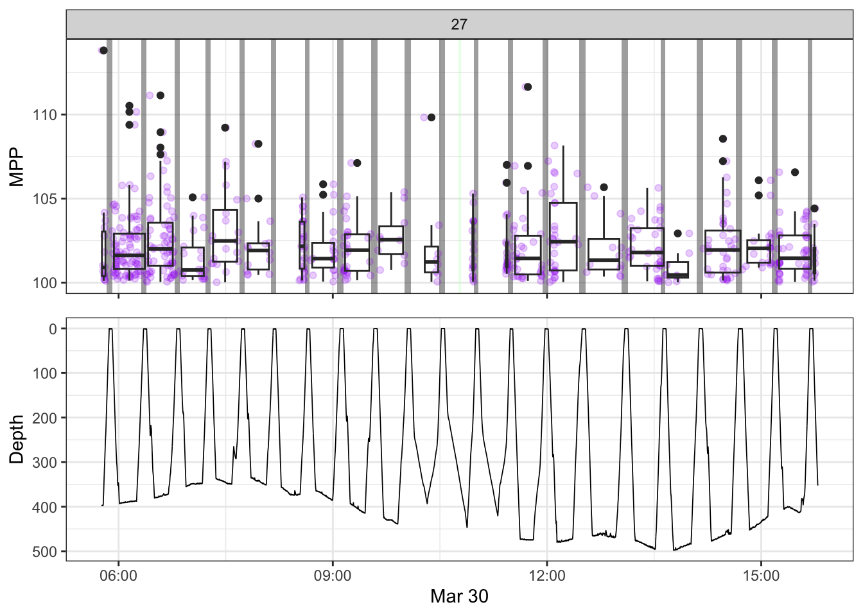This screenshot has width=863, height=616.
Task: Click the light green vertical line in MPP panel
Action: point(460,167)
